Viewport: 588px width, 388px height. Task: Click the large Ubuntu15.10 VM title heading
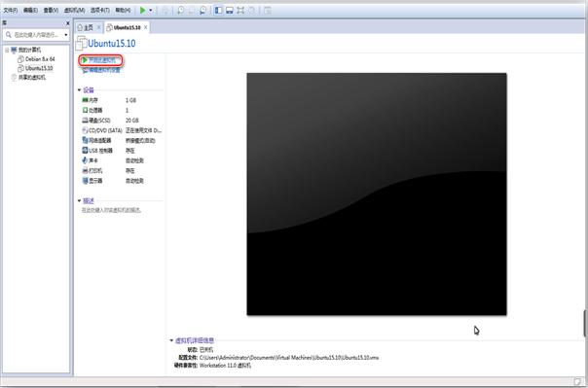click(111, 44)
